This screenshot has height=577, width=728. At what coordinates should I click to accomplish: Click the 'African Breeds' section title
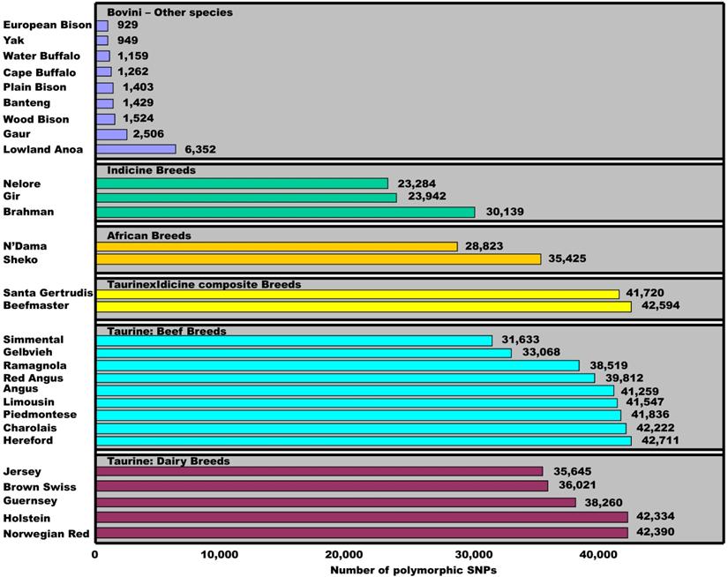click(x=149, y=236)
